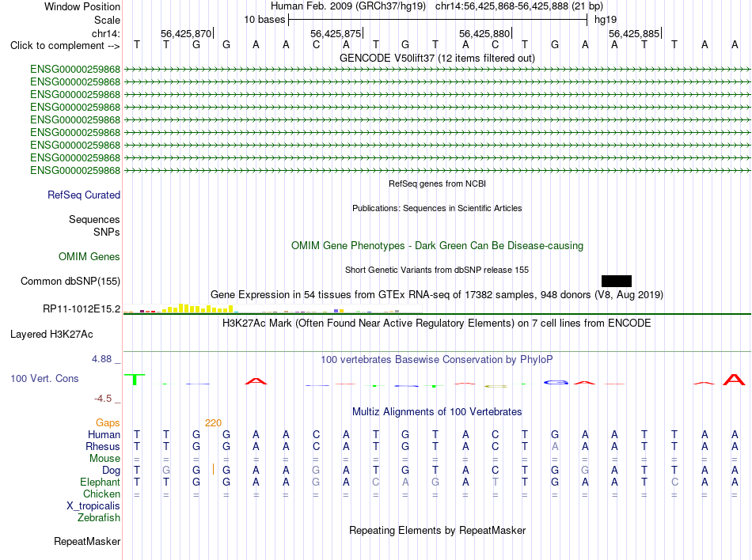Click the Window Position track label
This screenshot has width=752, height=560.
(82, 6)
